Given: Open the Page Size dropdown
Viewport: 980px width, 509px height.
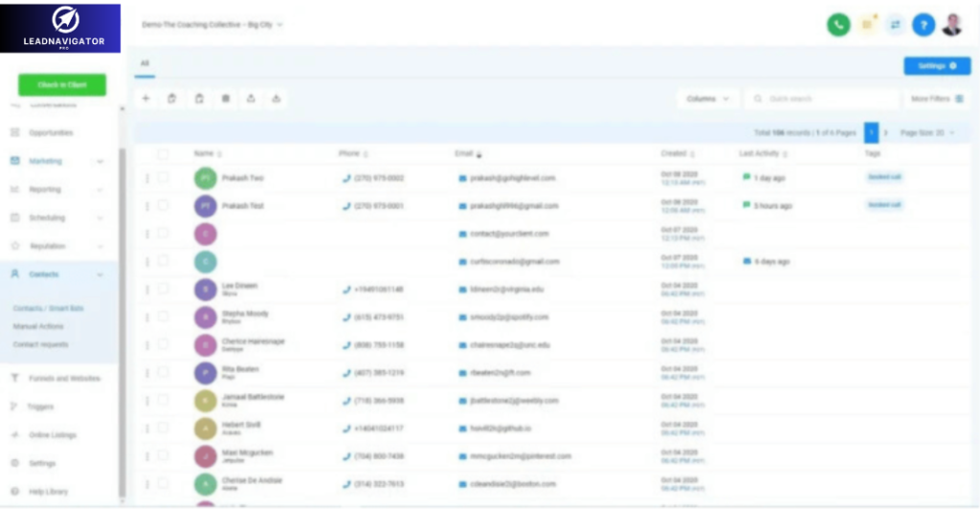Looking at the screenshot, I should [x=926, y=133].
